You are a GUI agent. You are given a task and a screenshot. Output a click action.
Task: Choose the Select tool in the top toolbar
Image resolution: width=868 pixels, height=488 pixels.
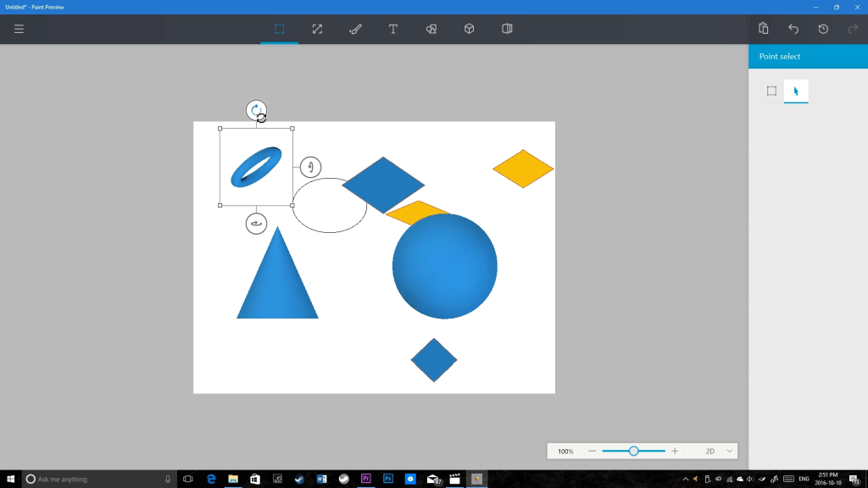(x=279, y=29)
